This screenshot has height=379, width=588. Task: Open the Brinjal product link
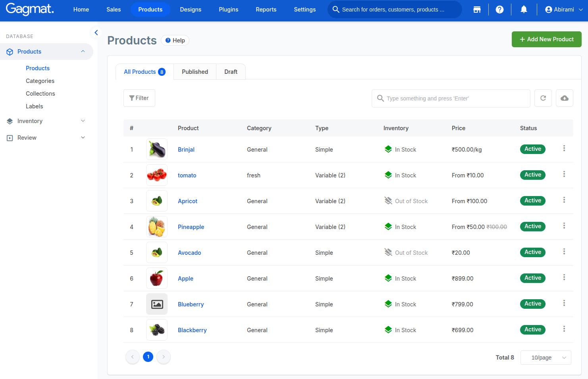[186, 150]
